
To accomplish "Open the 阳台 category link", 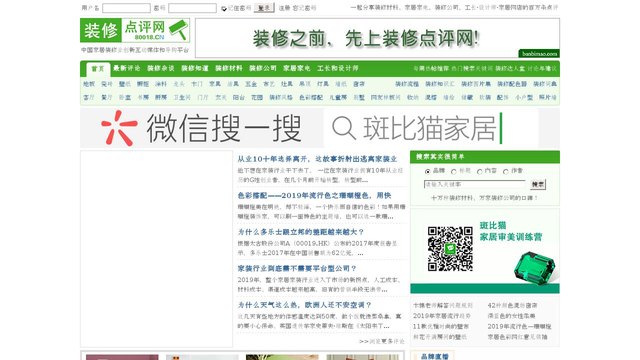I will 239,97.
